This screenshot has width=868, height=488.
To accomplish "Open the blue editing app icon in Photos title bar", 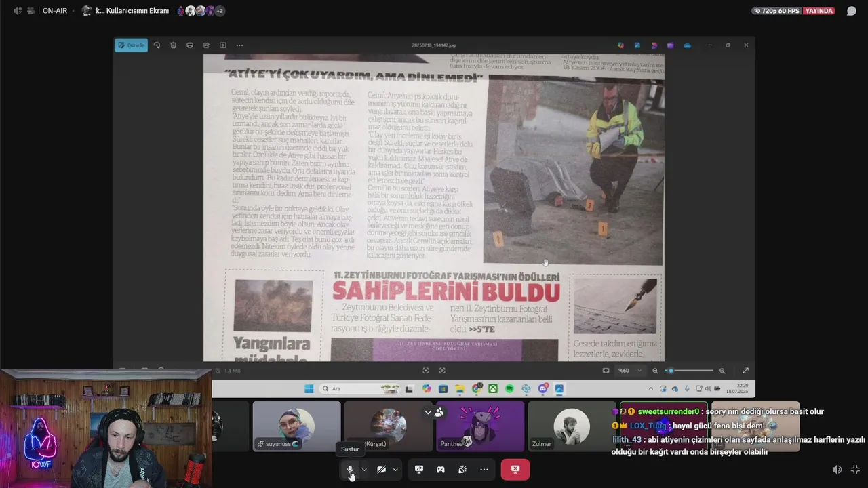I will tap(637, 45).
